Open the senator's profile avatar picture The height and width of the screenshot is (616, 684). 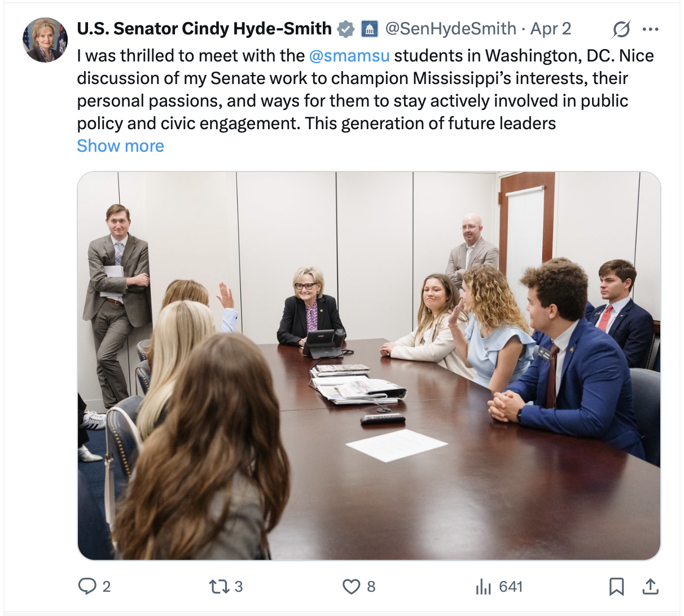pyautogui.click(x=45, y=39)
